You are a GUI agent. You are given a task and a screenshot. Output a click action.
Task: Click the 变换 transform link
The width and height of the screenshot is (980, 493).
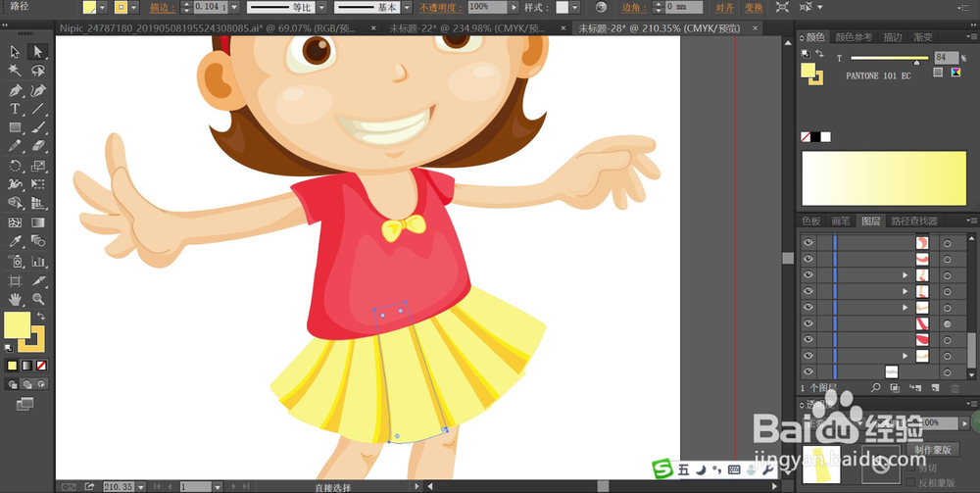[754, 8]
